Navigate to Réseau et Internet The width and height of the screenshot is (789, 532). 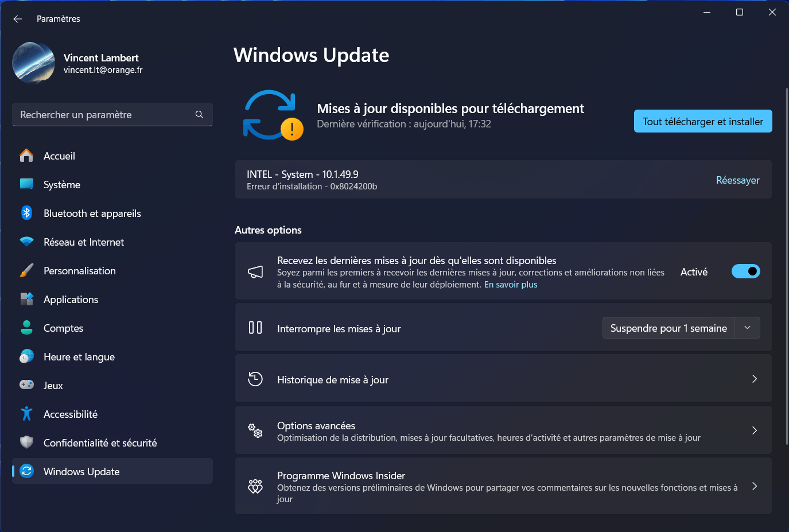click(112, 242)
